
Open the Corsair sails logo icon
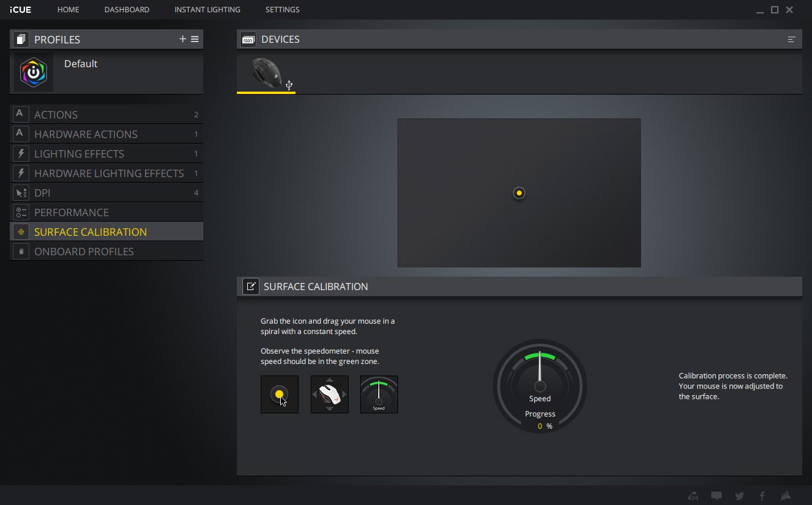[x=786, y=496]
